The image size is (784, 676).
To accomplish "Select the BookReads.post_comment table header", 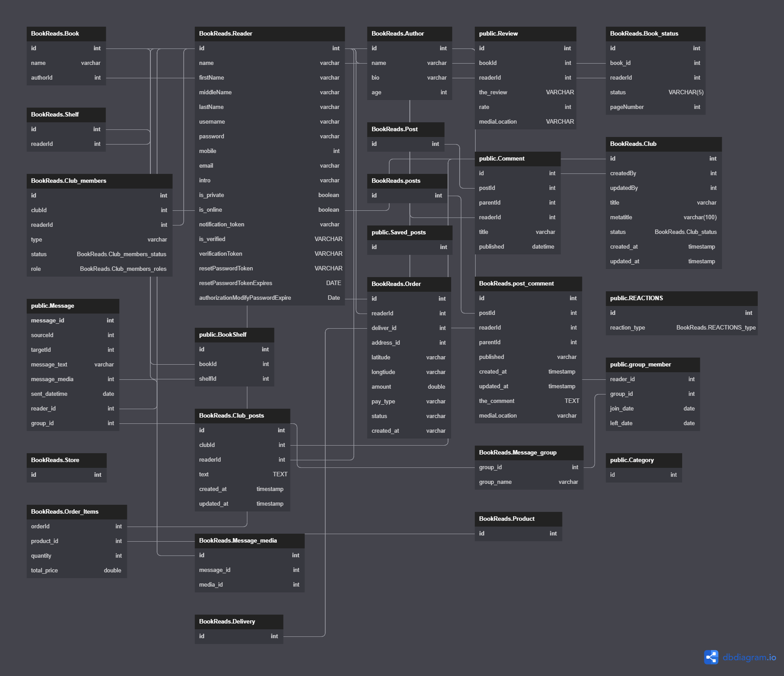I will point(528,284).
